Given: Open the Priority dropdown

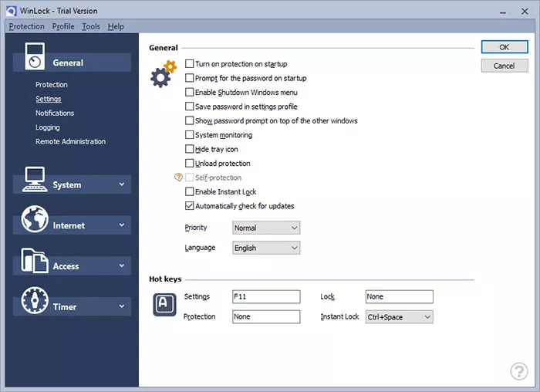Looking at the screenshot, I should tap(266, 228).
